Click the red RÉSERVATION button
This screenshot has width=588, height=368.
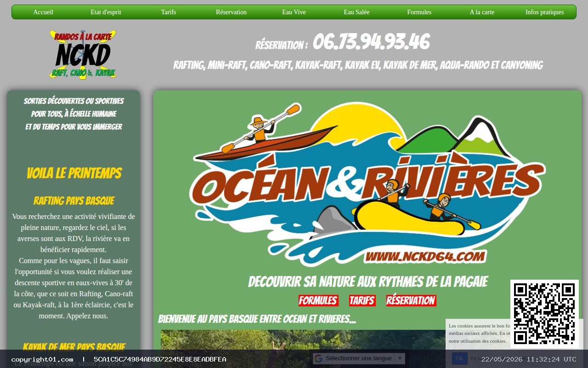[x=411, y=301]
